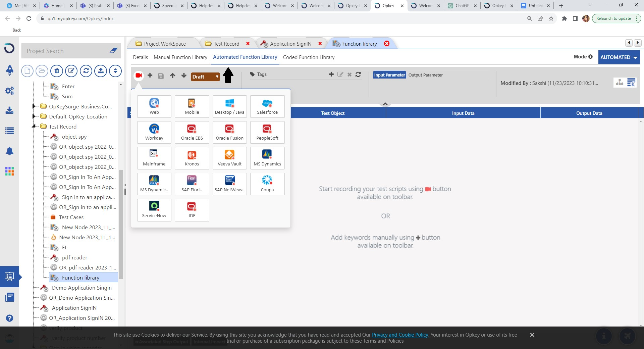Save the function library
Viewport: 644px width, 349px height.
161,76
